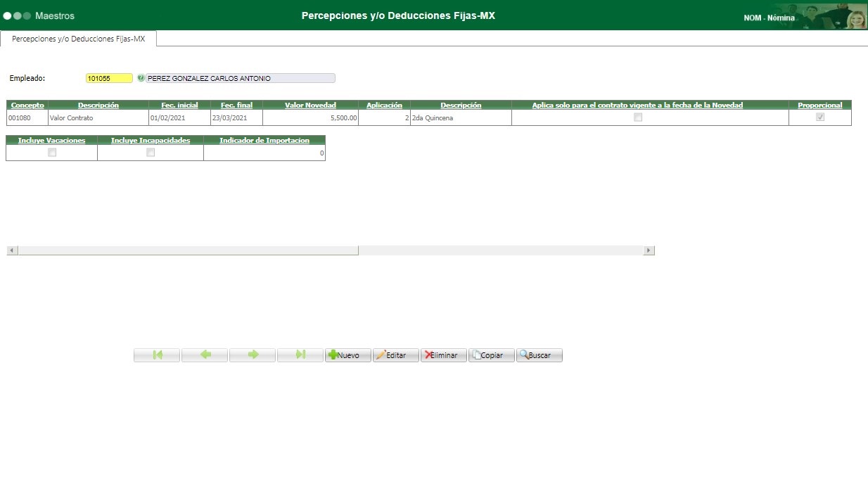
Task: Click the left arrow of the horizontal scrollbar
Action: [11, 250]
